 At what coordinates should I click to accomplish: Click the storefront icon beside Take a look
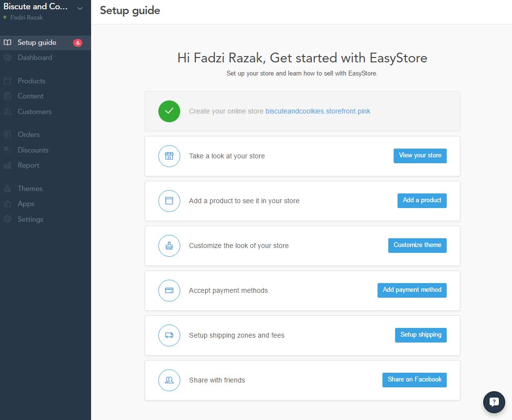(x=169, y=156)
